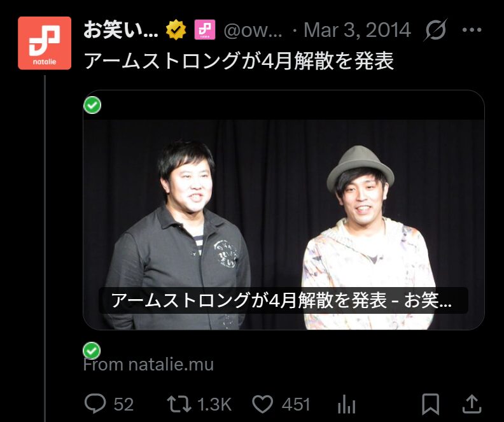Click the green checkmark above From natalie.mu
This screenshot has height=422, width=504.
click(92, 350)
